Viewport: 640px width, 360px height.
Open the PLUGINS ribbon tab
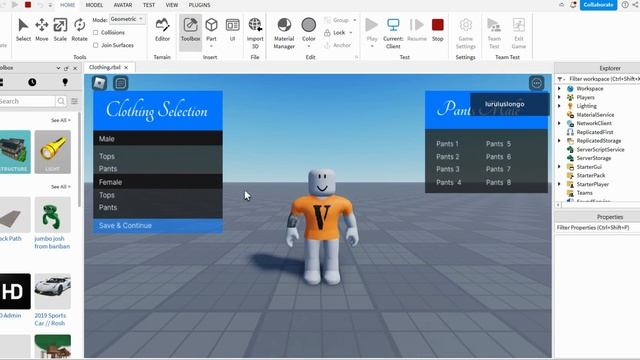click(x=199, y=5)
